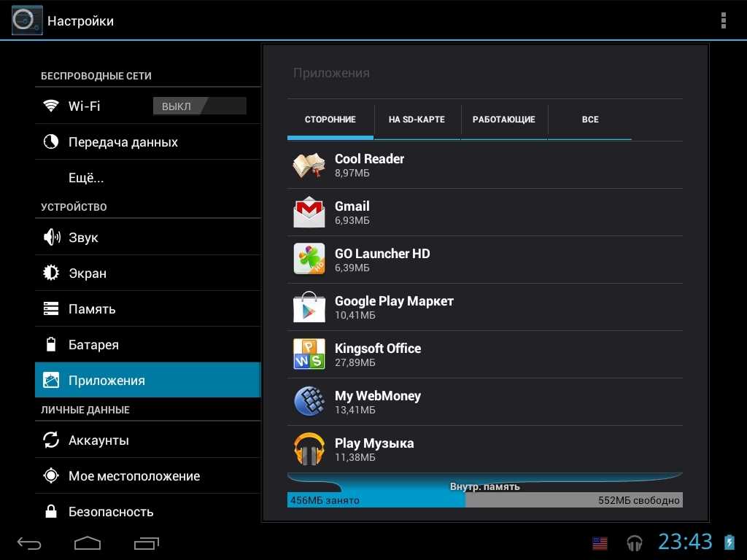Open the My WebMoney globe icon

309,402
